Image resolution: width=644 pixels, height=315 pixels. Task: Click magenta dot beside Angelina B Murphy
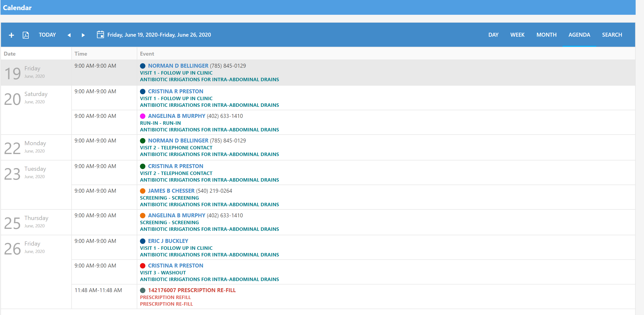pyautogui.click(x=142, y=116)
